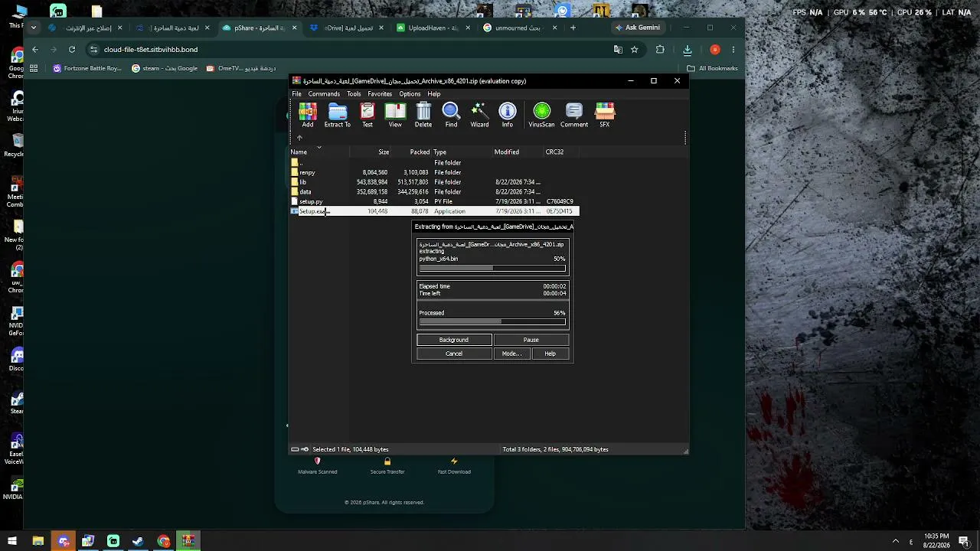Open the Commands menu
The image size is (980, 551).
point(324,94)
